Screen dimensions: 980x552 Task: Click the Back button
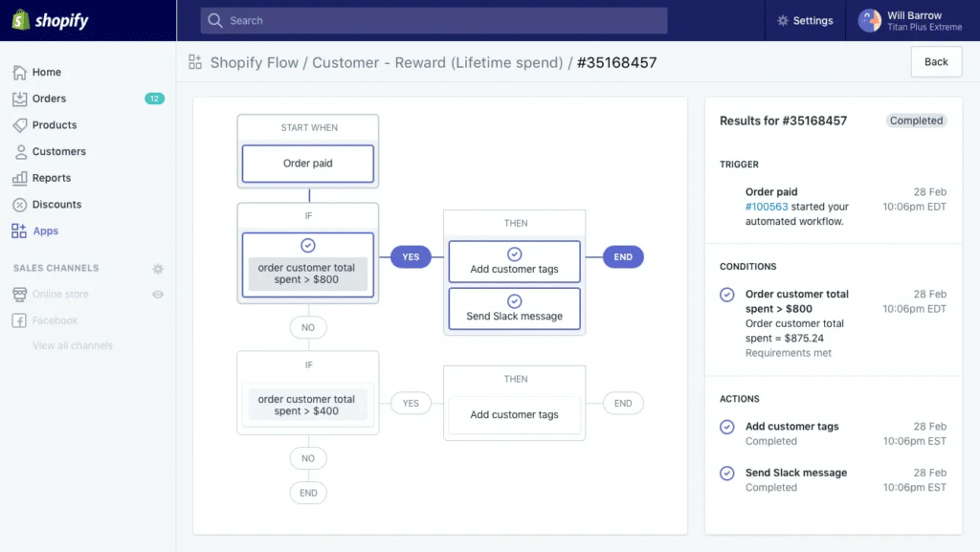[936, 61]
